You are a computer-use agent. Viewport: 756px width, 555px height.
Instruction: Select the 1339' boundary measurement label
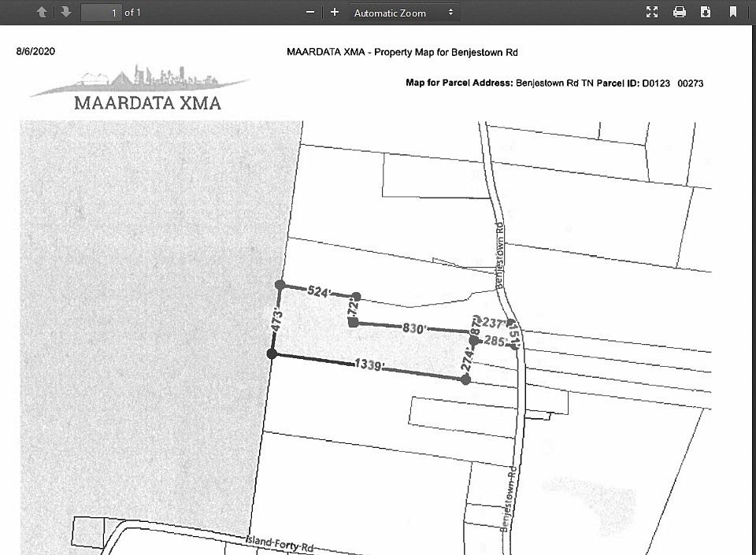[x=369, y=365]
